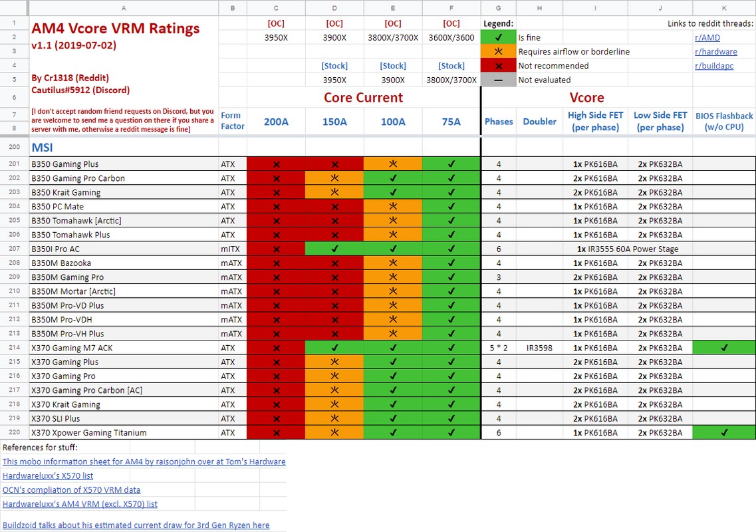Click the orange 'Requires airflow' legend cell
This screenshot has height=532, width=756.
click(499, 52)
